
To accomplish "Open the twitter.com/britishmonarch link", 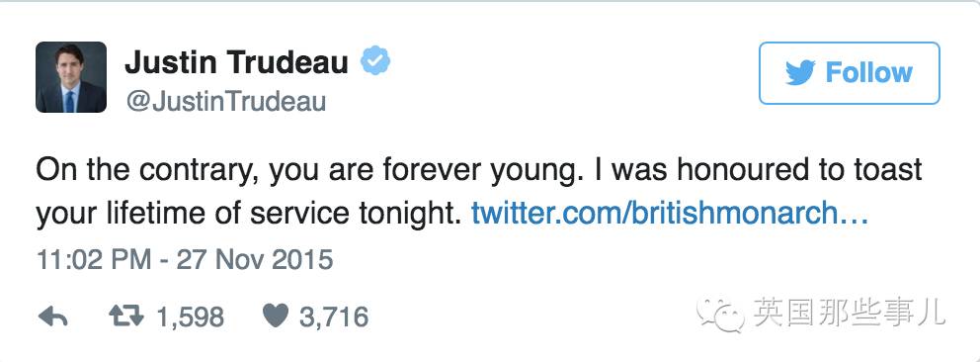I will tap(670, 214).
